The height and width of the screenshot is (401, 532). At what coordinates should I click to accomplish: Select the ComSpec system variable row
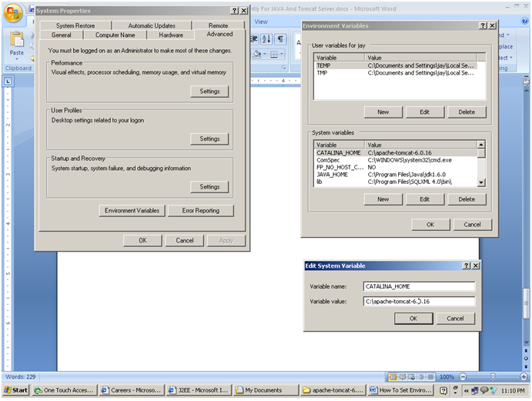pos(396,160)
